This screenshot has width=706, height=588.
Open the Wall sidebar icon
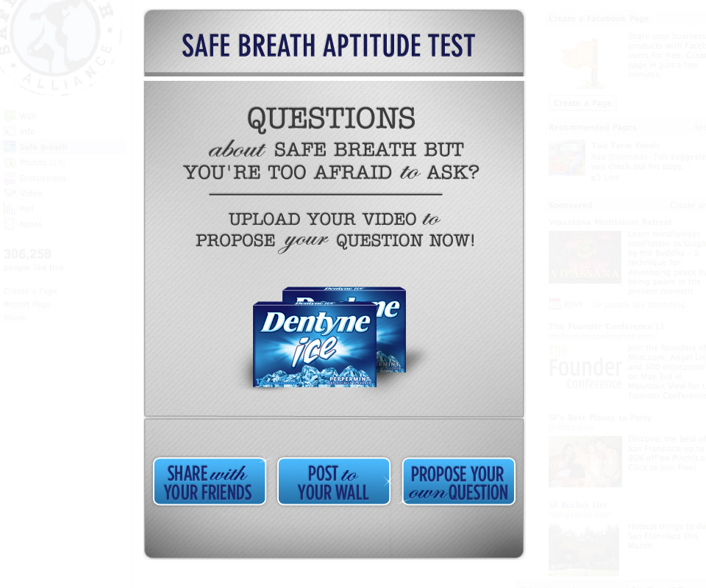point(10,116)
